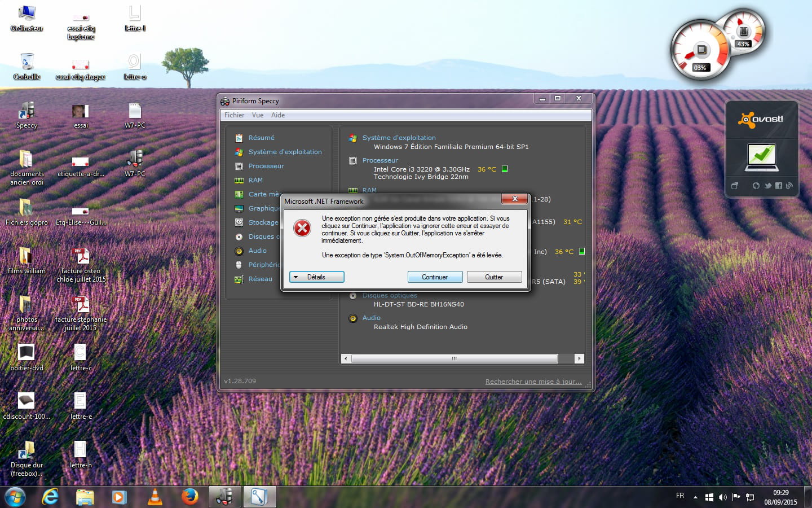Click the Continuer button in error dialog
This screenshot has width=812, height=508.
(x=435, y=277)
